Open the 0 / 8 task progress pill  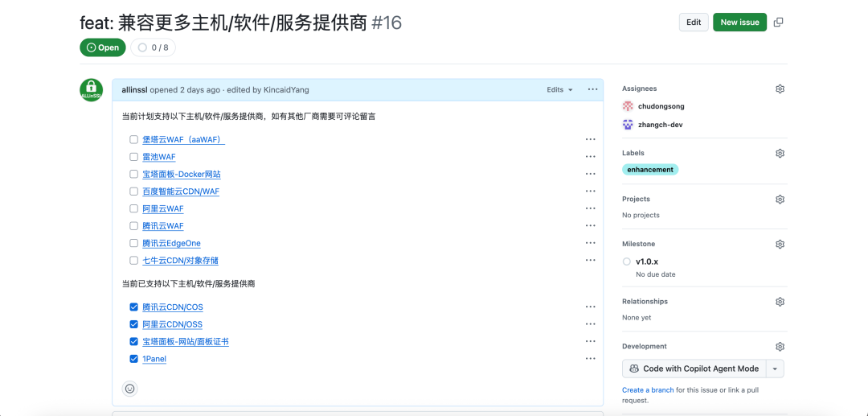point(154,47)
